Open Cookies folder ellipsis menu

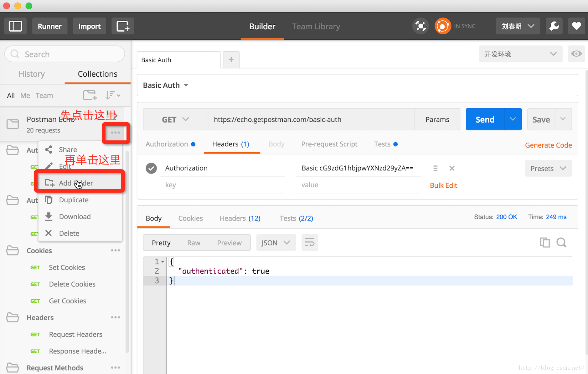tap(116, 250)
